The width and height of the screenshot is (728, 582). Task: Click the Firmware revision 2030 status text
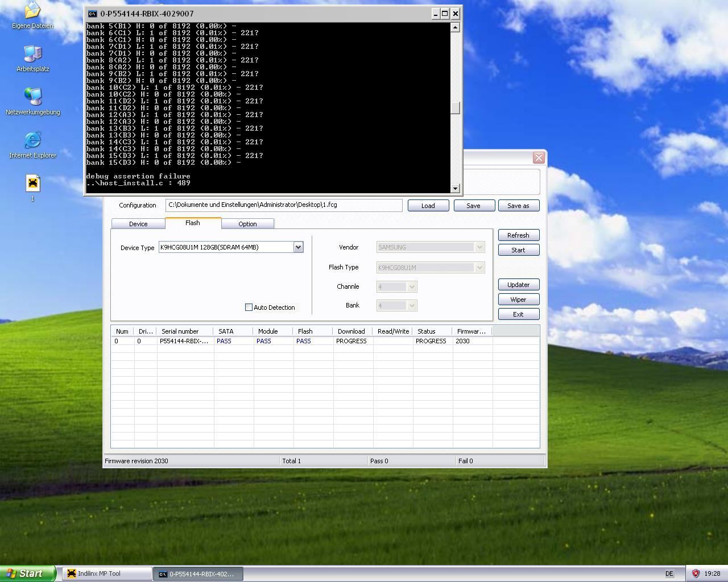click(x=136, y=461)
